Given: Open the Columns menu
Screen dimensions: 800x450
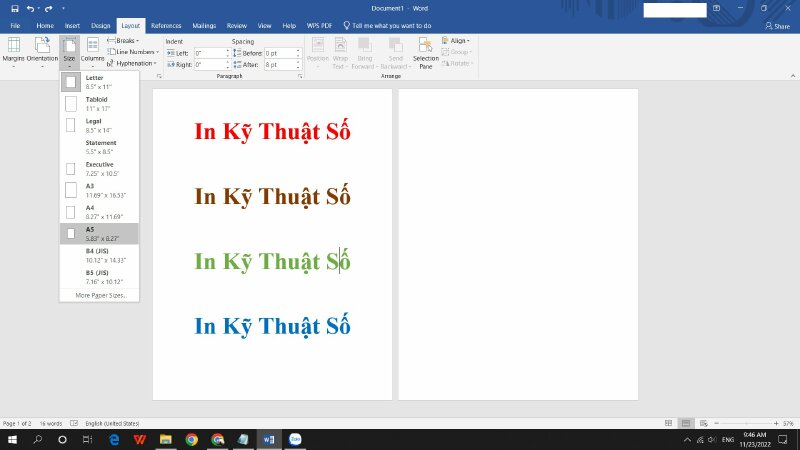Looking at the screenshot, I should point(92,53).
